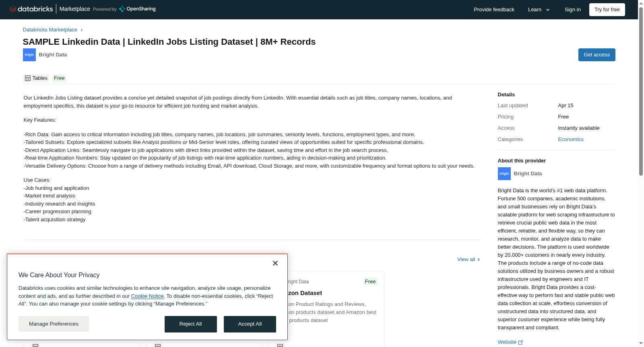The image size is (644, 347).
Task: Open Provide feedback in header
Action: (x=494, y=10)
